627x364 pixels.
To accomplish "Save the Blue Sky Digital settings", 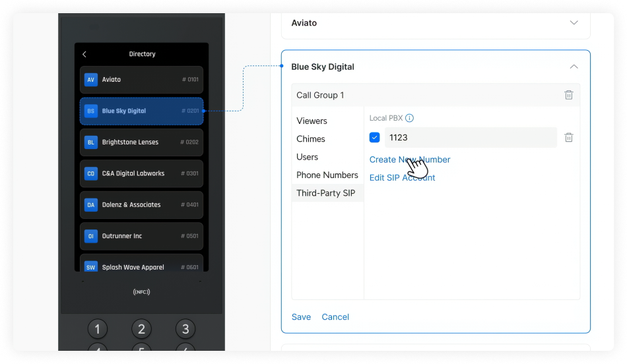I will click(x=301, y=317).
